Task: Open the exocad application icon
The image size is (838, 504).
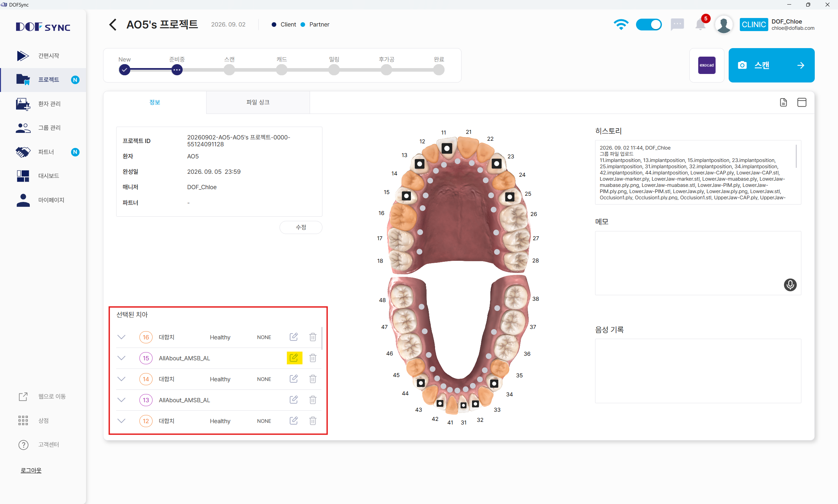Action: coord(706,65)
